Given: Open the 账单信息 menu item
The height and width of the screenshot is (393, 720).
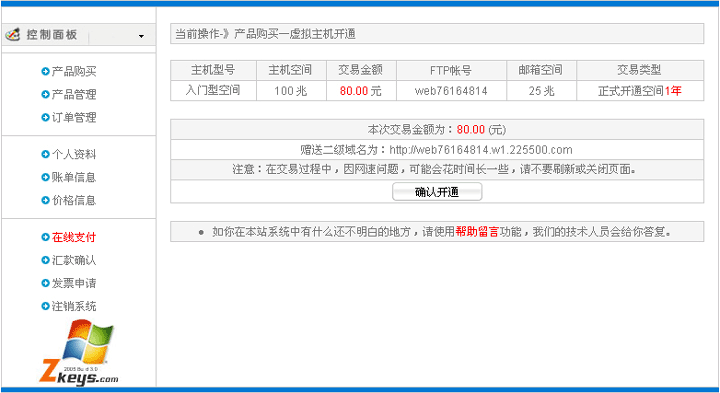Looking at the screenshot, I should tap(74, 177).
